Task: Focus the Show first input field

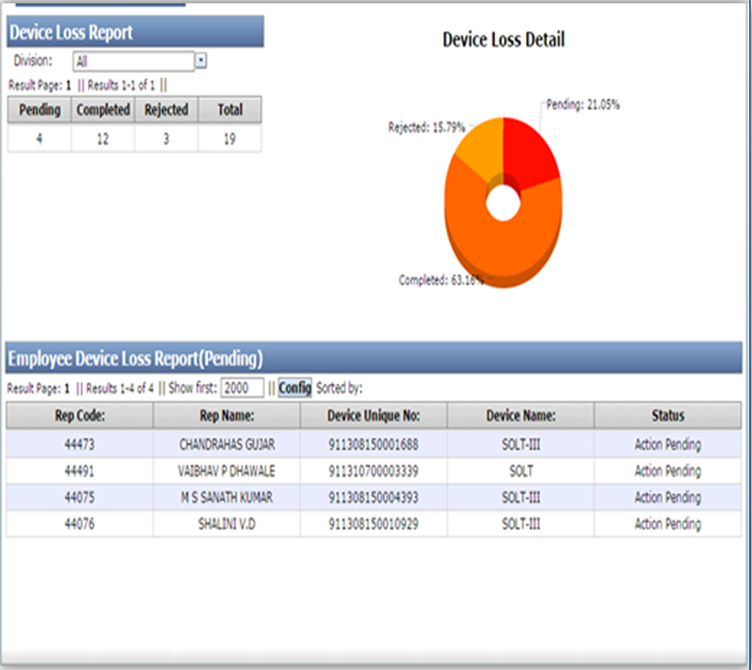Action: coord(242,387)
